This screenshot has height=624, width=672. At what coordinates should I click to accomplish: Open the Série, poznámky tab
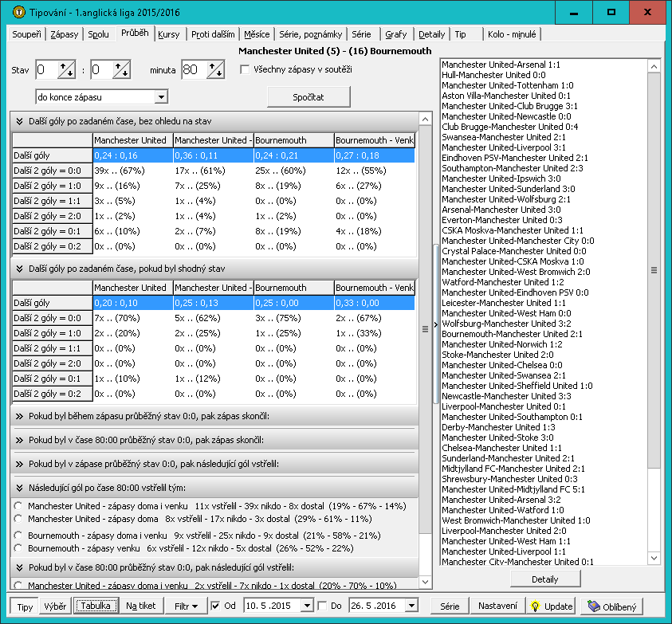click(310, 34)
